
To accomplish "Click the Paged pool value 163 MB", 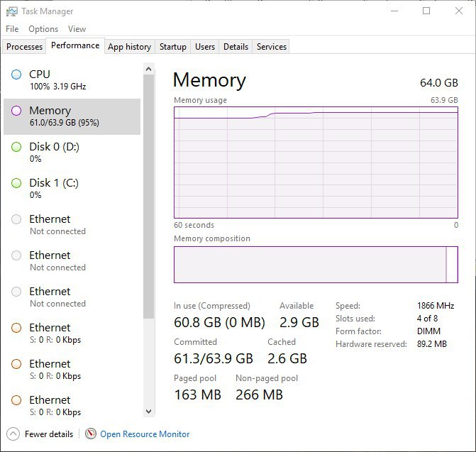I will [198, 395].
